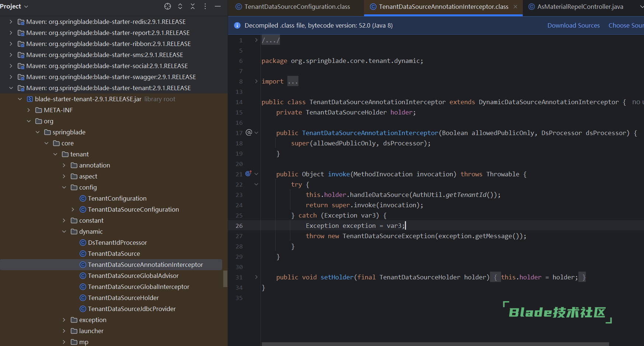644x346 pixels.
Task: Click the TenantDataSourceException reference on line 27
Action: (388, 236)
